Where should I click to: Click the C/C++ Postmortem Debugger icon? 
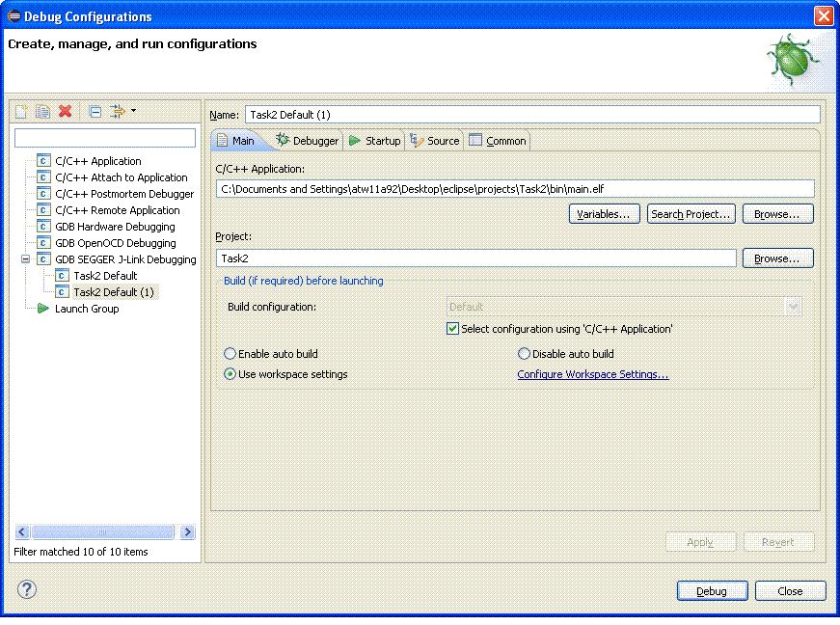coord(44,193)
